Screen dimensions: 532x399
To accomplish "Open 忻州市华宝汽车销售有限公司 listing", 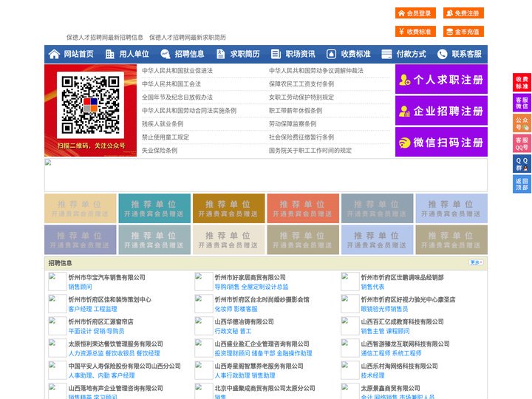I will point(107,277).
